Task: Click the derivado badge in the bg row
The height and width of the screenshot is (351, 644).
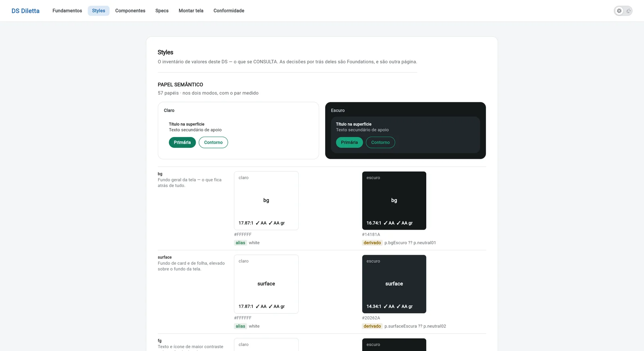Action: tap(372, 243)
